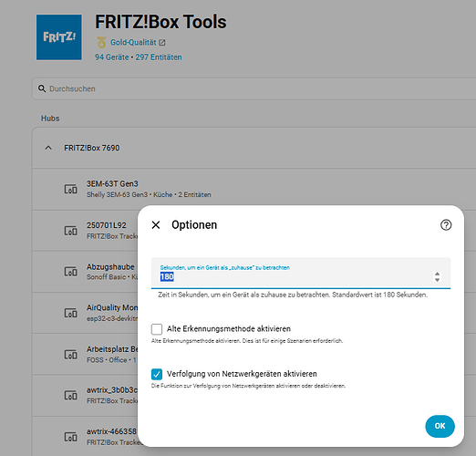This screenshot has height=456, width=476.
Task: Click the magnifier search icon
Action: coord(42,88)
